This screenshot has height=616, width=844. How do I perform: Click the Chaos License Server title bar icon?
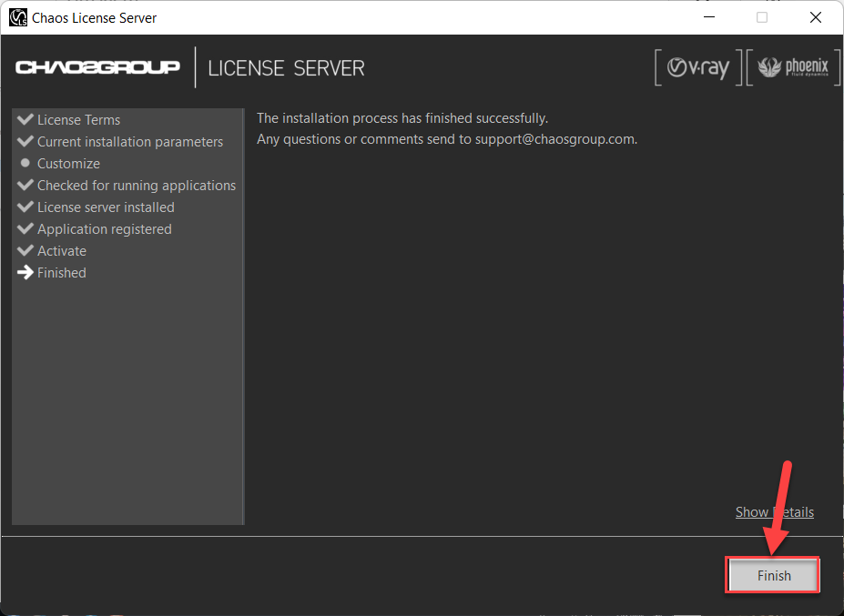[x=17, y=17]
